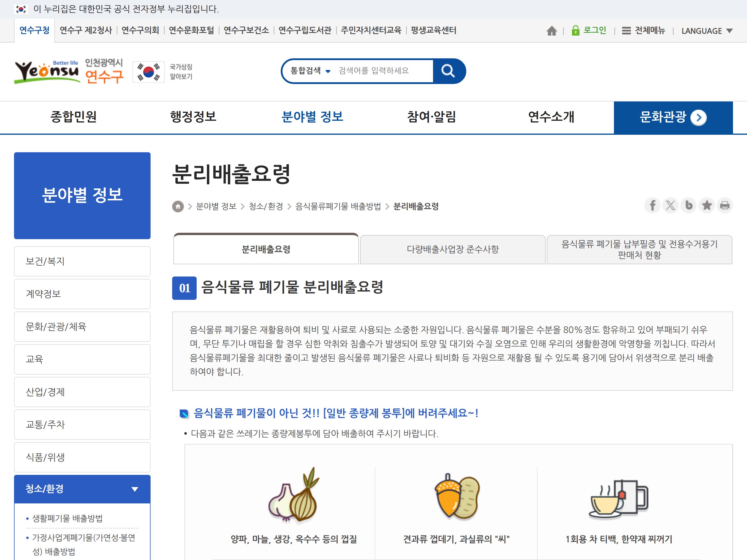Open 연수문화포털 link

pos(191,30)
